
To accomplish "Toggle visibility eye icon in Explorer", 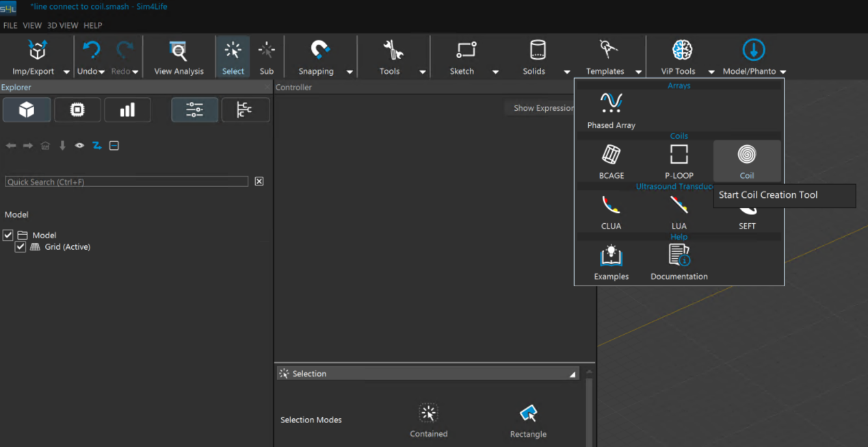I will pos(79,146).
